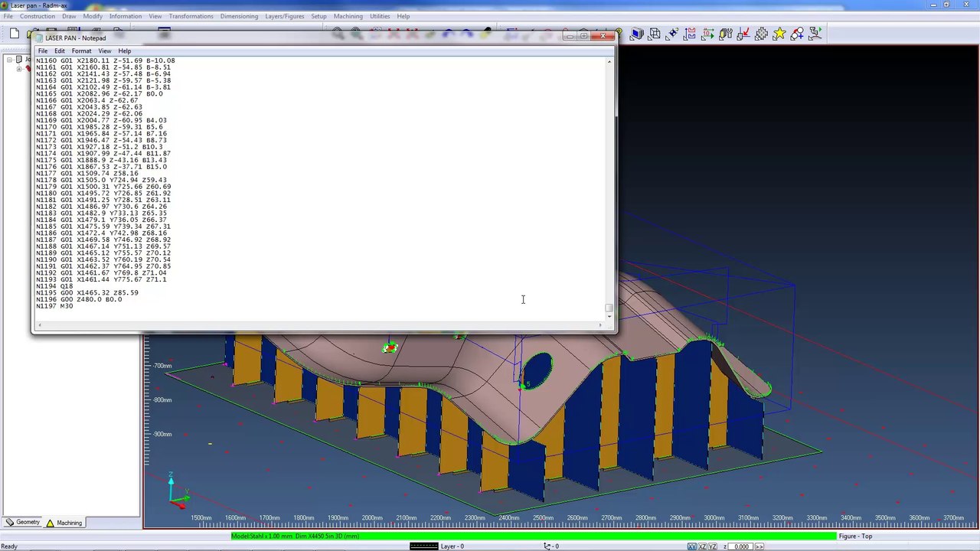Toggle the XY plane button
This screenshot has height=551, width=980.
click(x=692, y=546)
